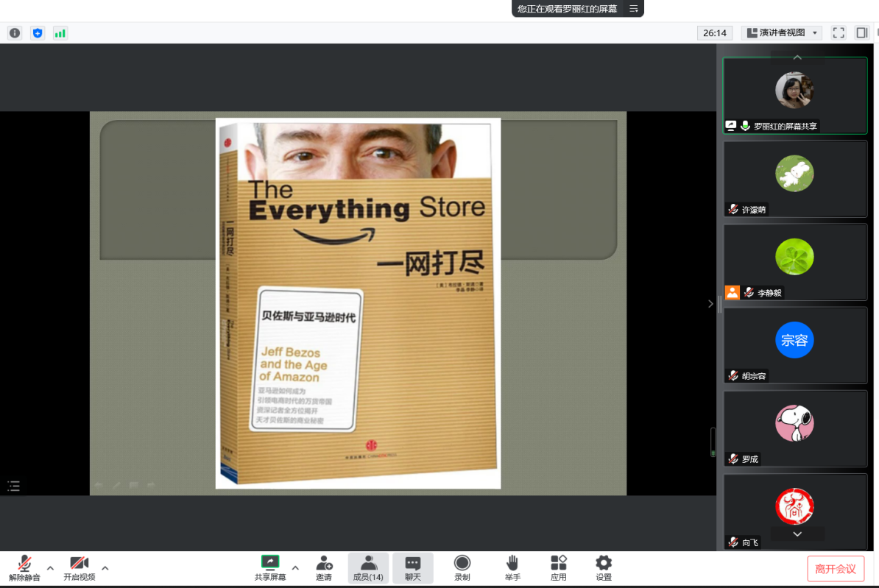Click muted microphone icon beside 许濛萌
Image resolution: width=879 pixels, height=588 pixels.
pyautogui.click(x=733, y=209)
